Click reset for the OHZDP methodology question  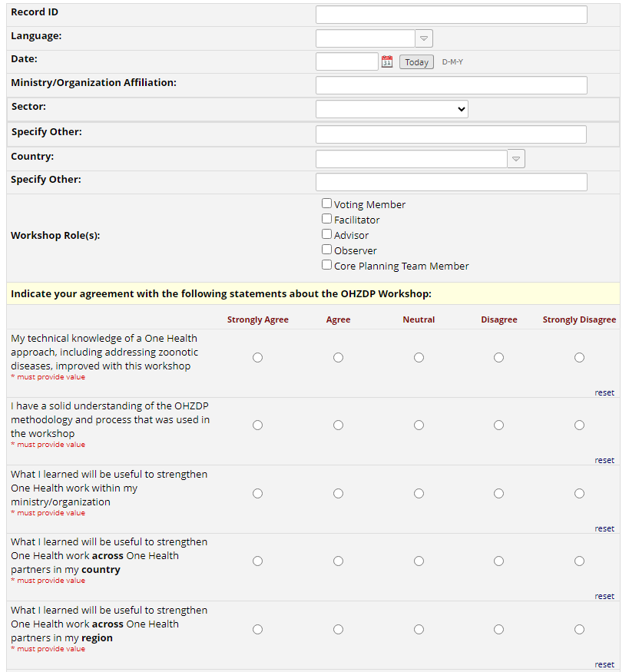[x=604, y=460]
